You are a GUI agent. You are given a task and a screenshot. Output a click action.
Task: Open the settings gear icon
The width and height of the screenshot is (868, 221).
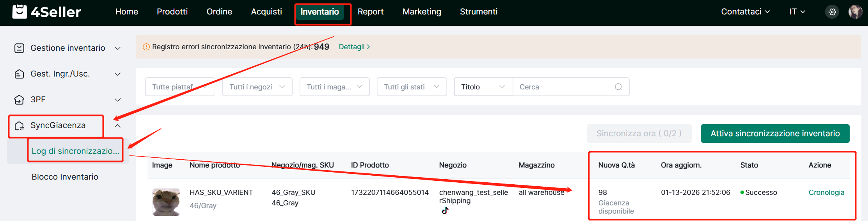click(x=832, y=12)
